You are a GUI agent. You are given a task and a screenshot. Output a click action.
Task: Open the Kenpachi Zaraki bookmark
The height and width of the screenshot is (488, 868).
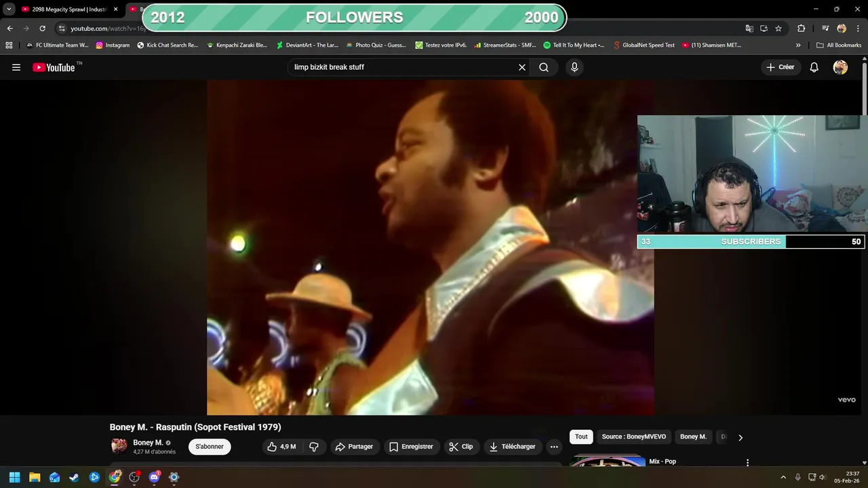[x=237, y=45]
